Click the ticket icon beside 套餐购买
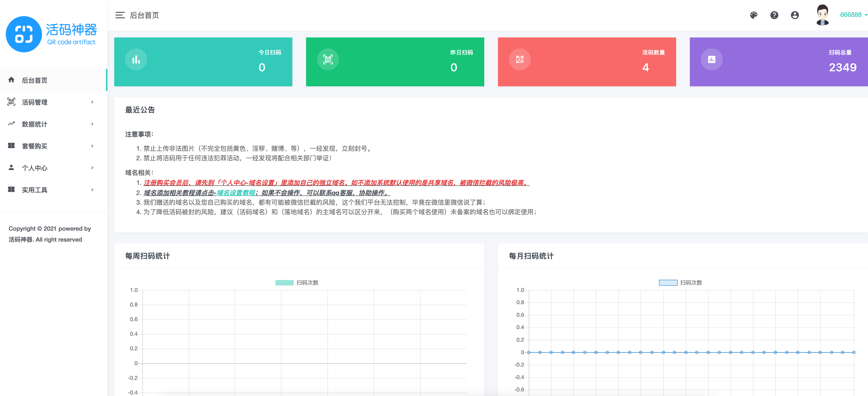The height and width of the screenshot is (396, 868). 11,146
